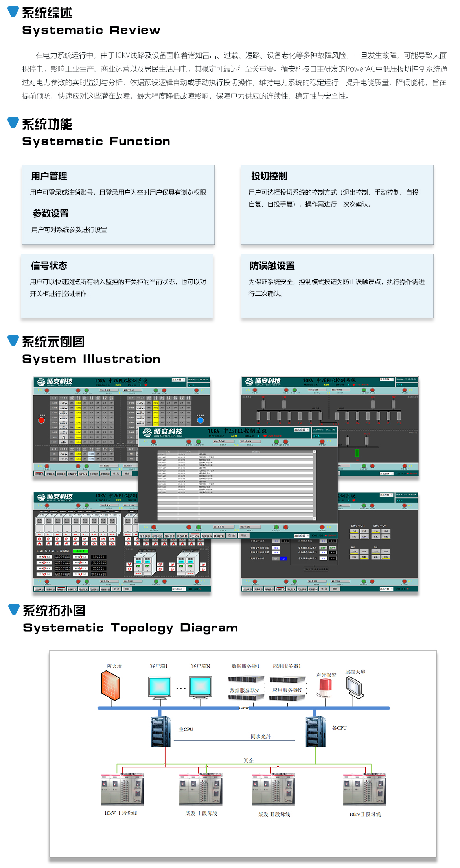Image resolution: width=460 pixels, height=868 pixels.
Task: Click 循安科技 logo in top-right busbar window
Action: (x=263, y=382)
